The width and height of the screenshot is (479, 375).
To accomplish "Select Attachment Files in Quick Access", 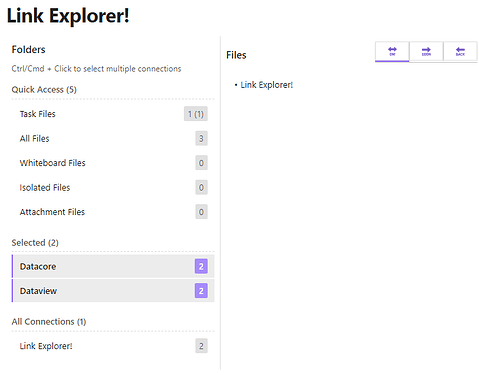I will pyautogui.click(x=113, y=212).
